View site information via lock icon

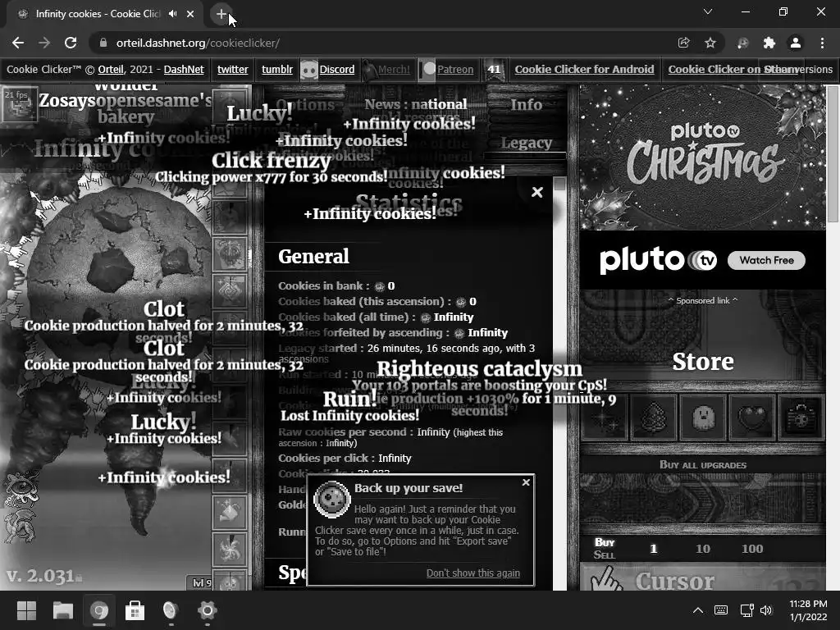[x=103, y=43]
